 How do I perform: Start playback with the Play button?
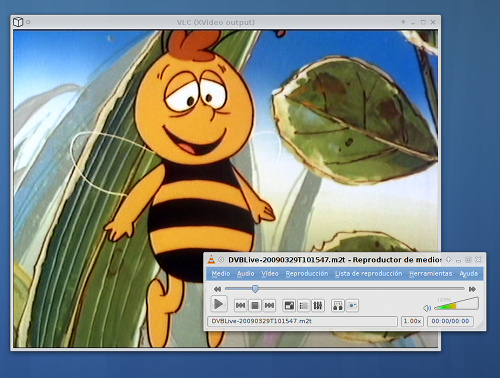[x=219, y=304]
